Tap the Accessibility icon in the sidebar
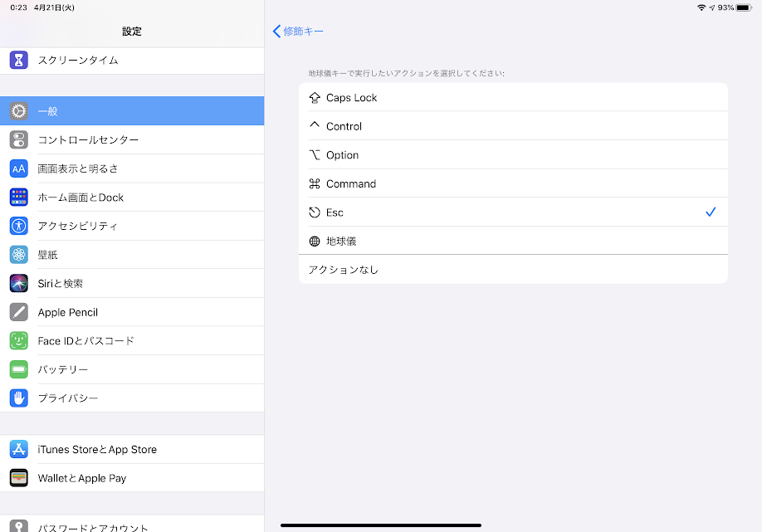The width and height of the screenshot is (762, 532). [x=19, y=226]
